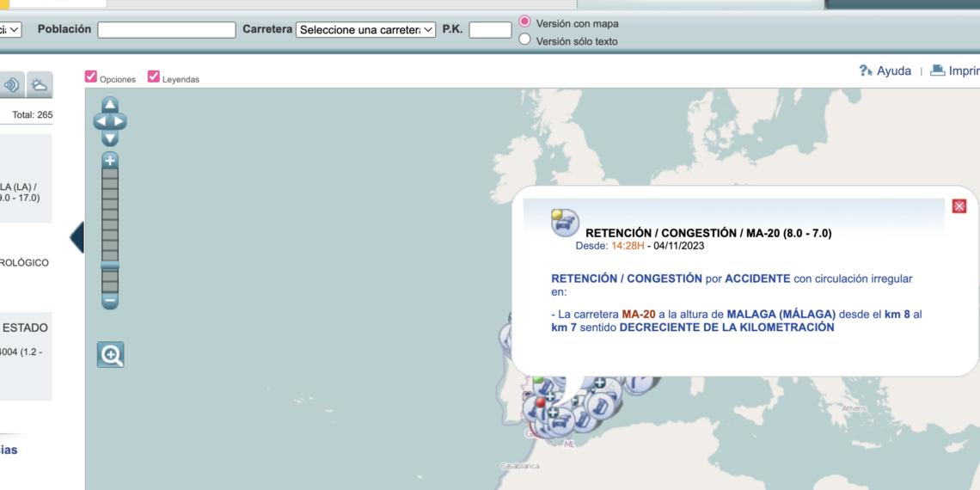Pan the map right with the arrow
980x490 pixels.
[x=120, y=121]
